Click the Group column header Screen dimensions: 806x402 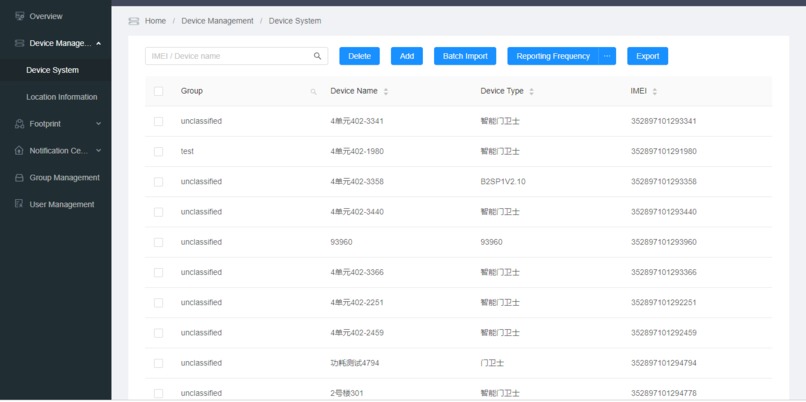tap(192, 91)
